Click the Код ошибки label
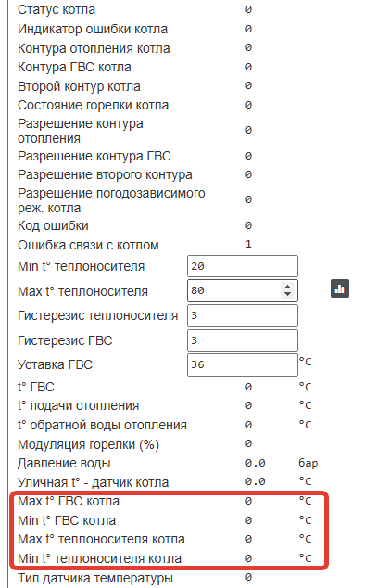 click(53, 225)
